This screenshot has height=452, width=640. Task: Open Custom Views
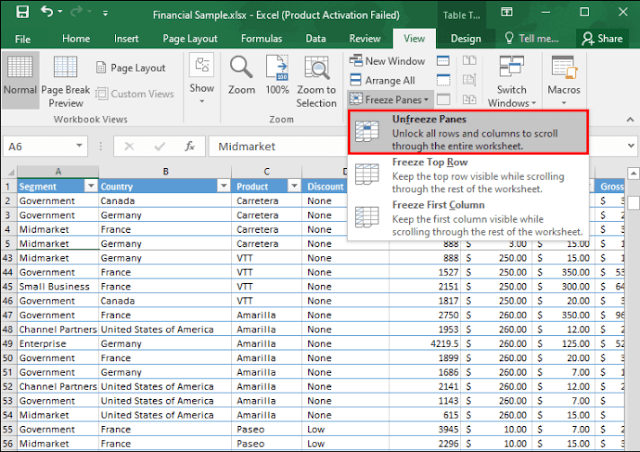tap(135, 94)
